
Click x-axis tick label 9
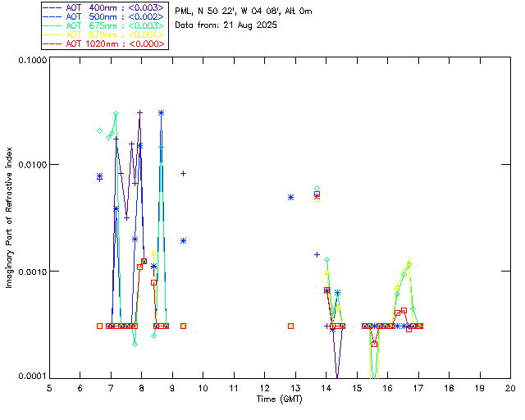click(172, 388)
